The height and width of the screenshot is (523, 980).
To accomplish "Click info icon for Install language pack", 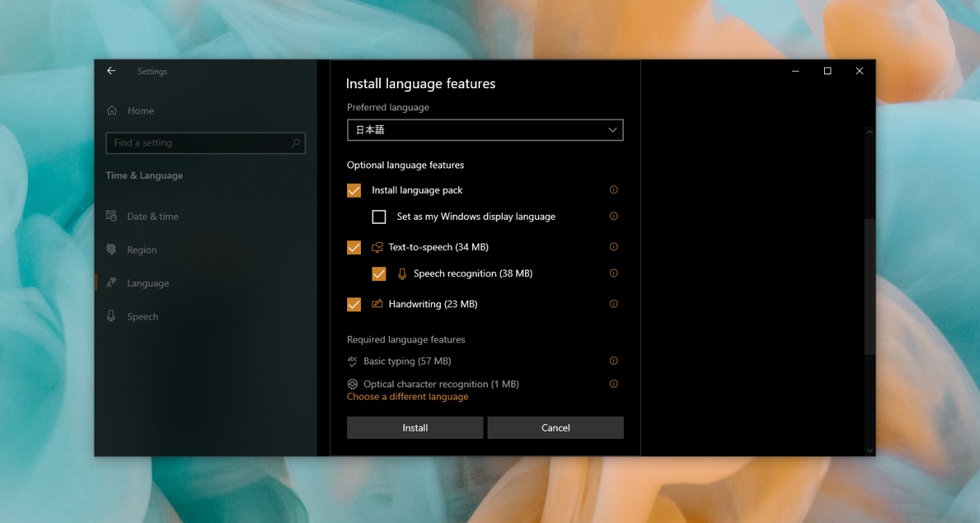I will (614, 190).
